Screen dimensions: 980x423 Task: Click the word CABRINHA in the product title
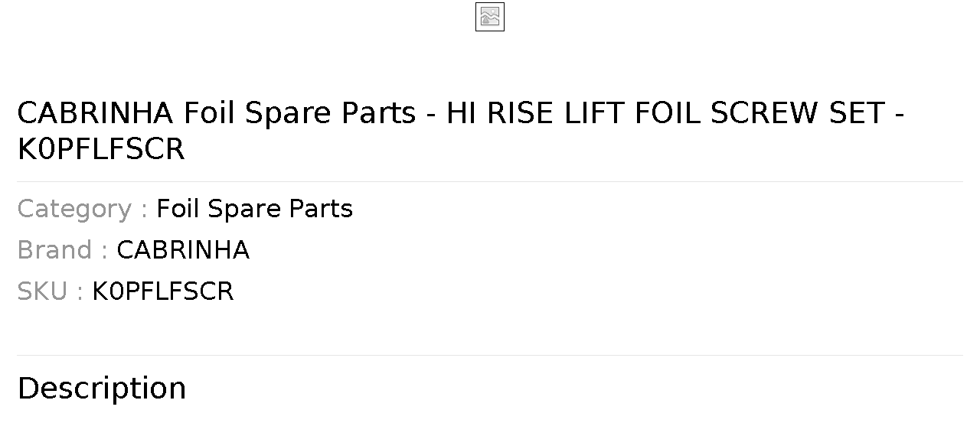coord(96,113)
